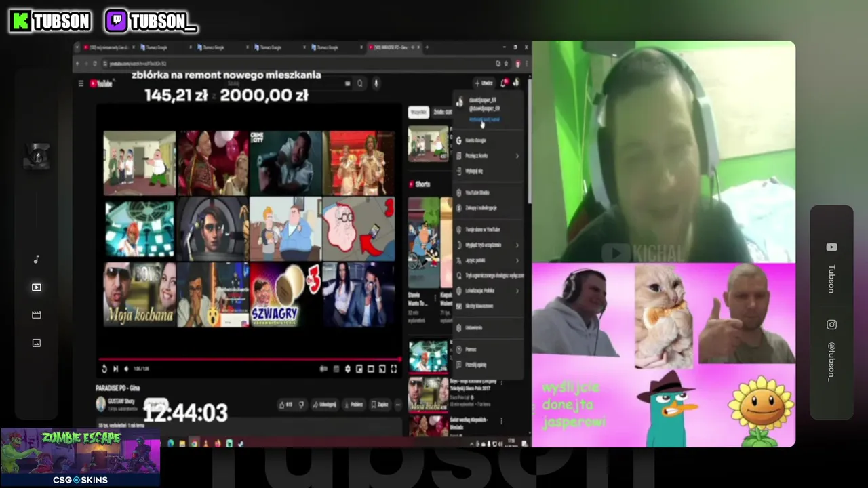Click the YouTube search magnifier button

click(360, 83)
